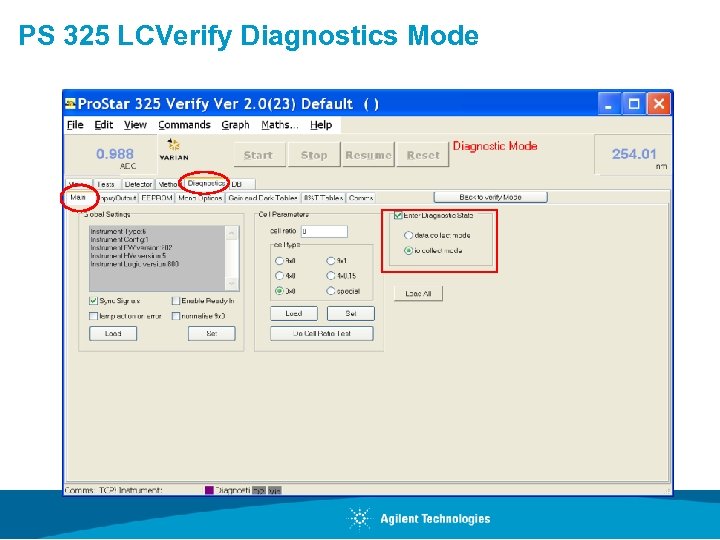Switch to the DB tab
The width and height of the screenshot is (720, 540).
click(241, 184)
